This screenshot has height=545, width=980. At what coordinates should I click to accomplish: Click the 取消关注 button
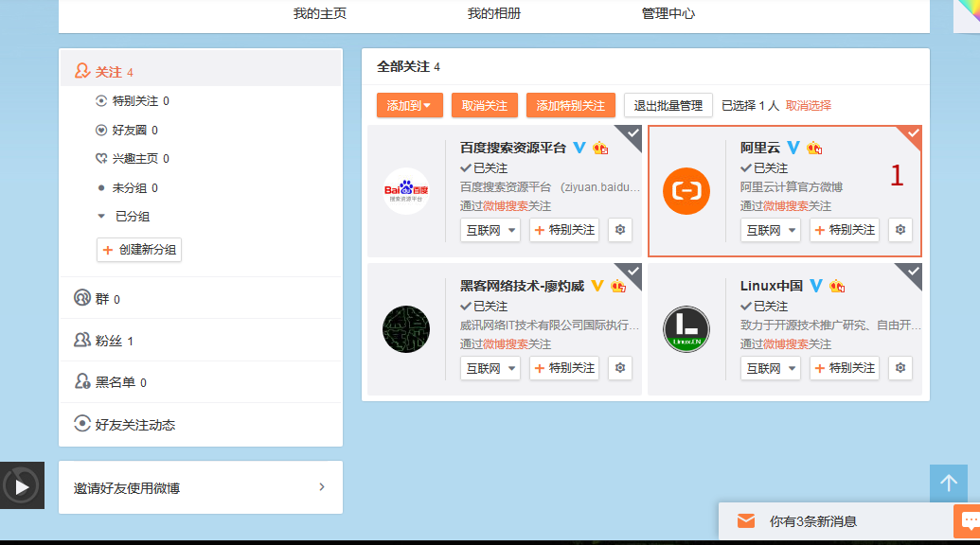485,106
